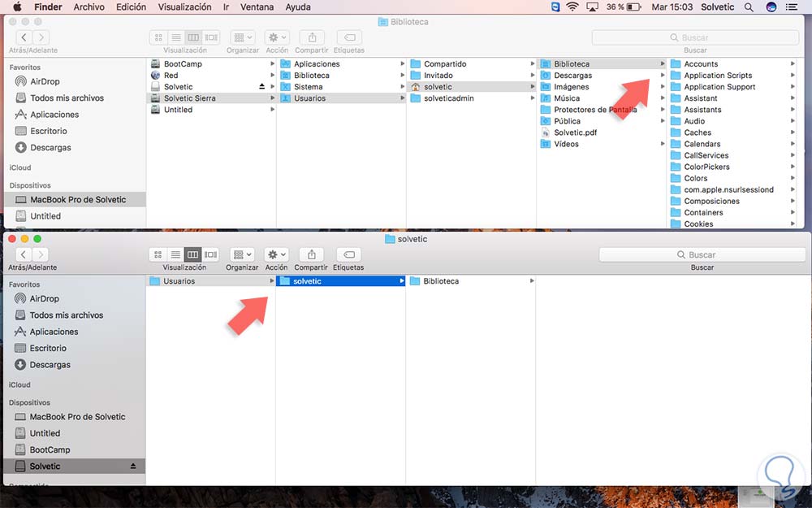Open the Archivo menu
812x508 pixels.
tap(89, 7)
